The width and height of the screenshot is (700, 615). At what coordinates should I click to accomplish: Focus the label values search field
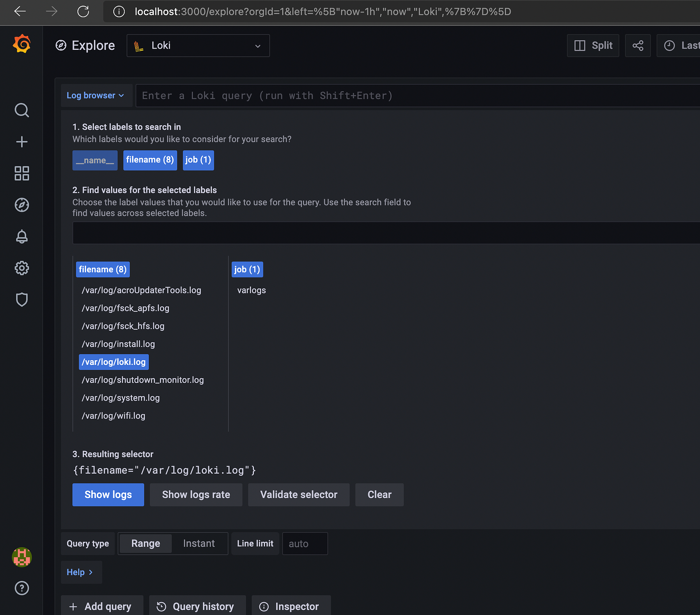(x=386, y=233)
